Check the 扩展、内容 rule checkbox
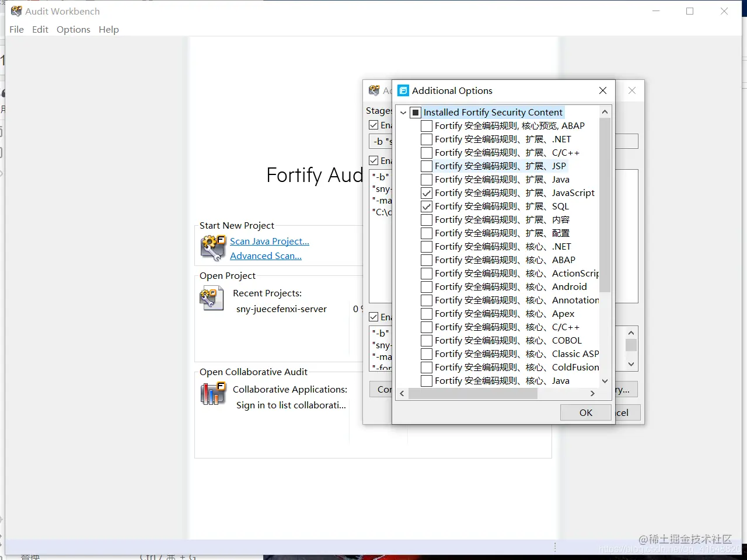 coord(427,219)
